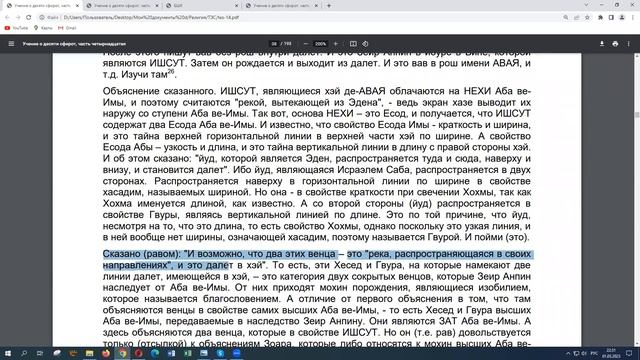Open the Chrome profile avatar
This screenshot has height=360, width=640.
622,18
